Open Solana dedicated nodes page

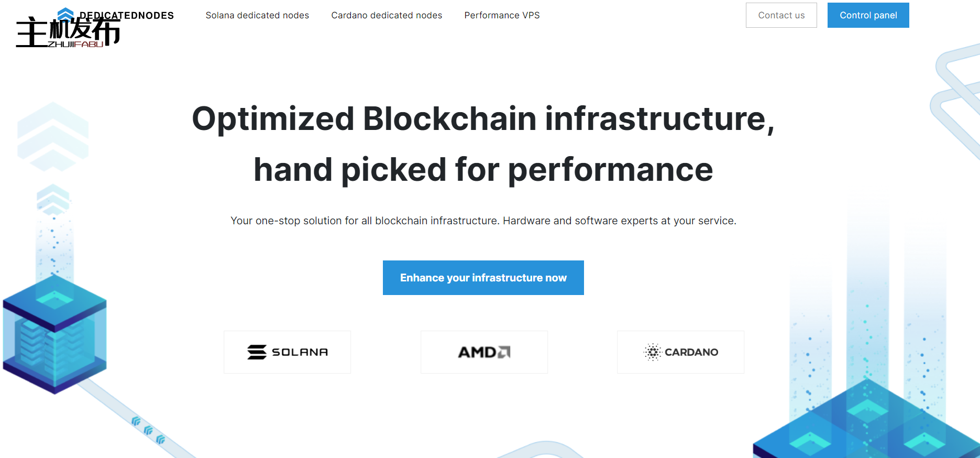pos(257,15)
